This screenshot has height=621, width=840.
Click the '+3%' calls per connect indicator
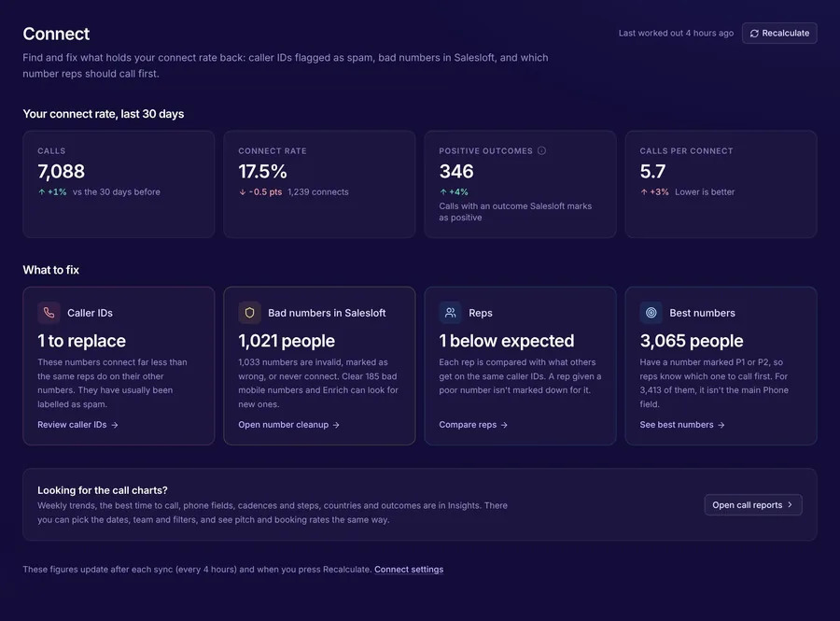click(654, 191)
